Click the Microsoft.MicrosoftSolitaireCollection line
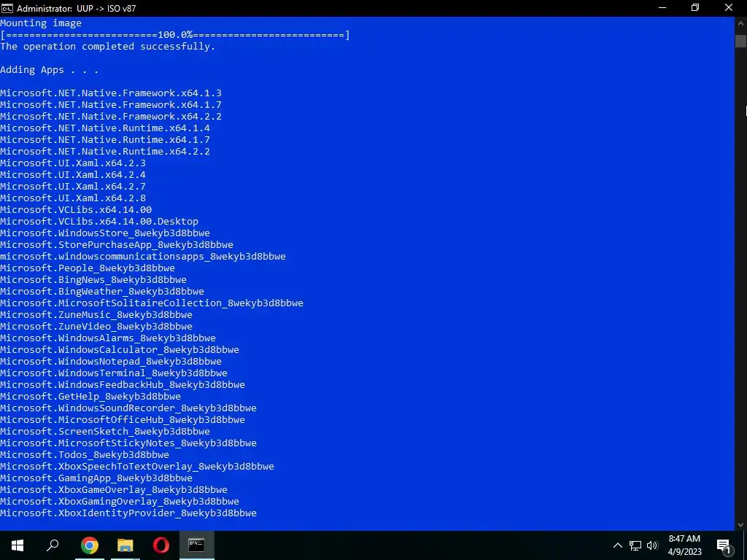This screenshot has width=747, height=560. pos(152,303)
